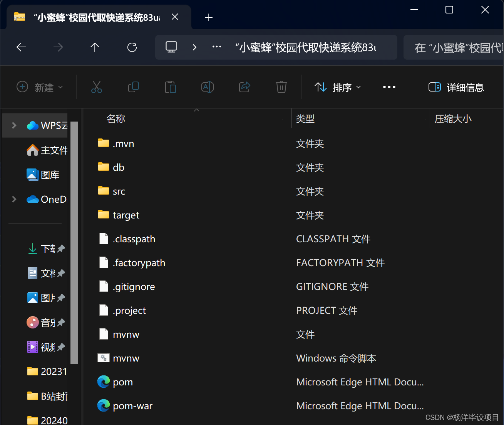Expand the 新建 new item menu

coord(40,87)
